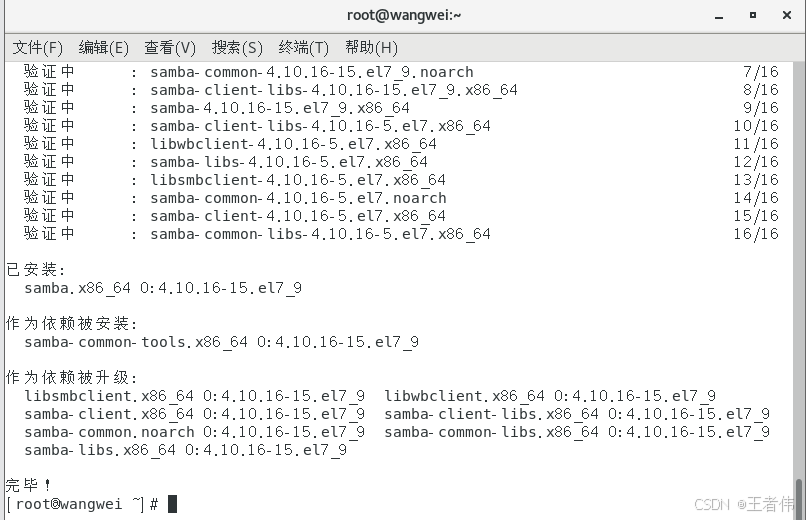Click the root@wangwei:~ title bar text
This screenshot has height=520, width=806.
click(404, 15)
